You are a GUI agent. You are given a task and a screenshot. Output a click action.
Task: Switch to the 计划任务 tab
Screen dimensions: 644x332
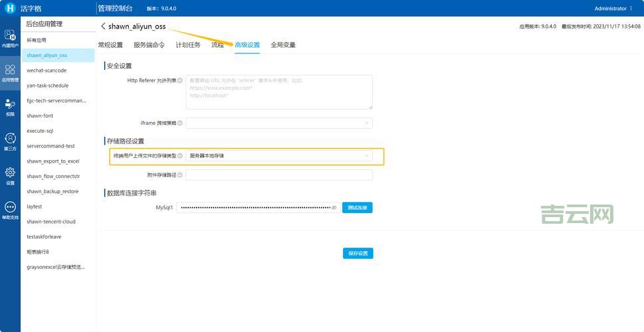point(187,45)
